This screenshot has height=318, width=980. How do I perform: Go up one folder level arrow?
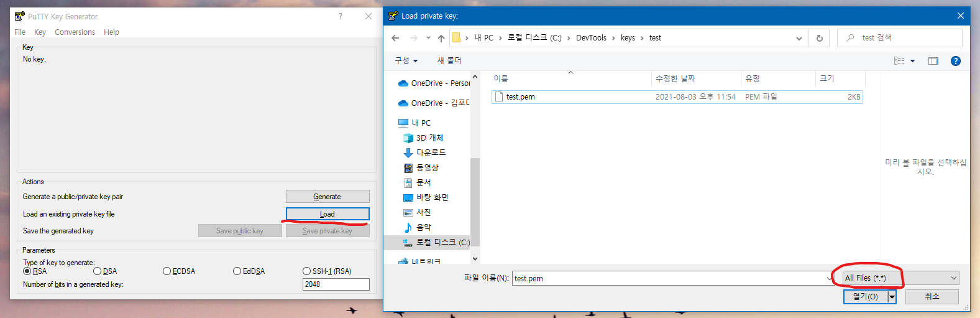pyautogui.click(x=441, y=38)
